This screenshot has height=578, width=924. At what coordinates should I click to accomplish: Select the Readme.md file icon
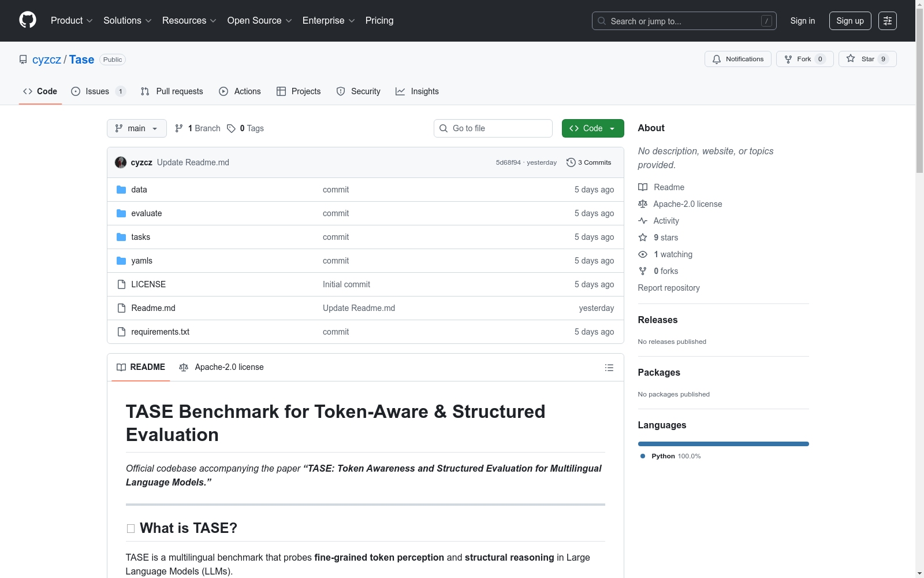121,308
